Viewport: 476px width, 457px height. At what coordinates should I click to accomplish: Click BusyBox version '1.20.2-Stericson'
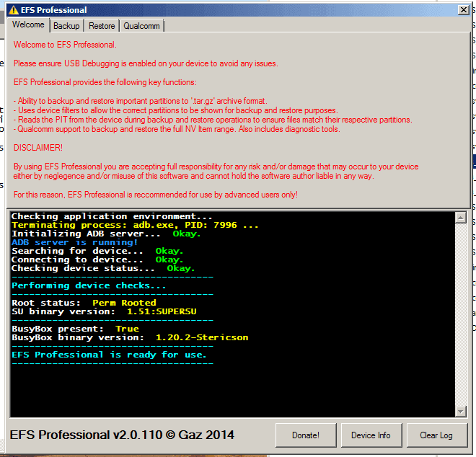pos(202,337)
